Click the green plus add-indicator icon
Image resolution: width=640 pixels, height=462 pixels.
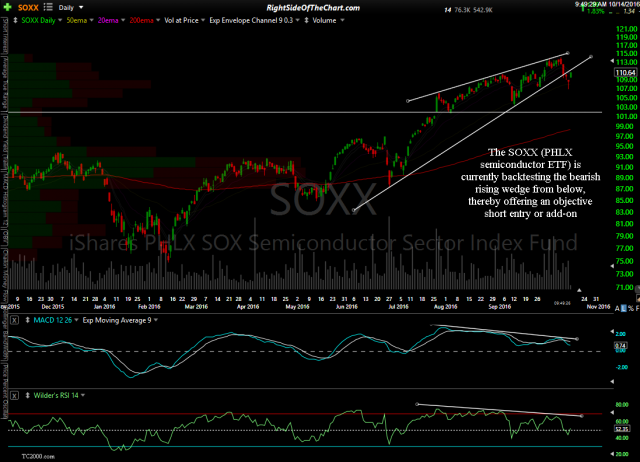pos(7,7)
